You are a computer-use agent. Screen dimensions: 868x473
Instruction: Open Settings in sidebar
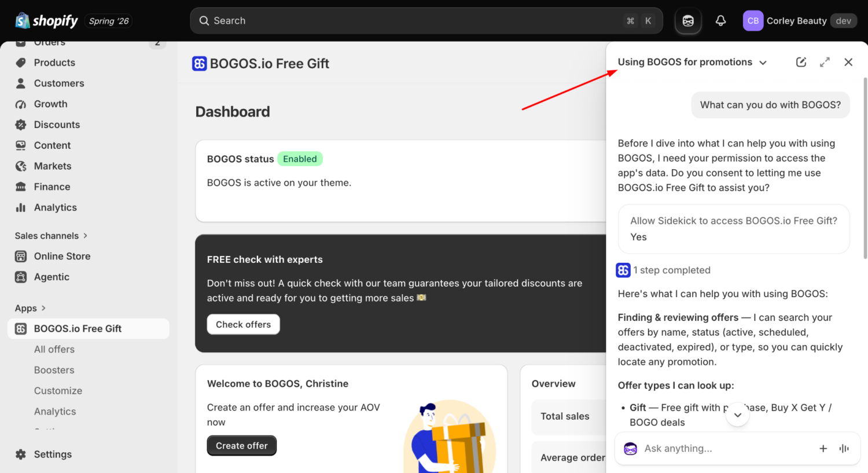coord(53,454)
